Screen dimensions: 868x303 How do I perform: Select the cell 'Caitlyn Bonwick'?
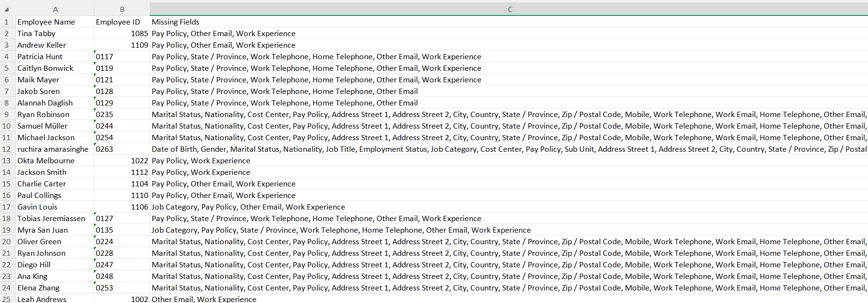[55, 68]
